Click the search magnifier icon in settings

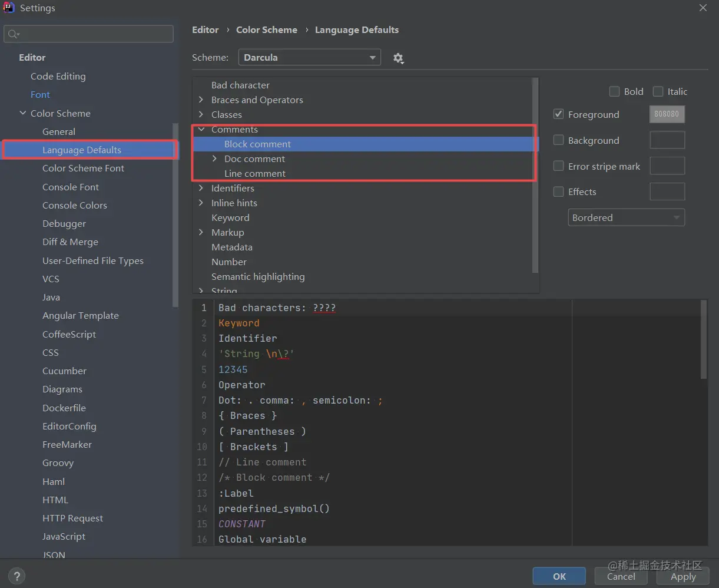pos(14,34)
